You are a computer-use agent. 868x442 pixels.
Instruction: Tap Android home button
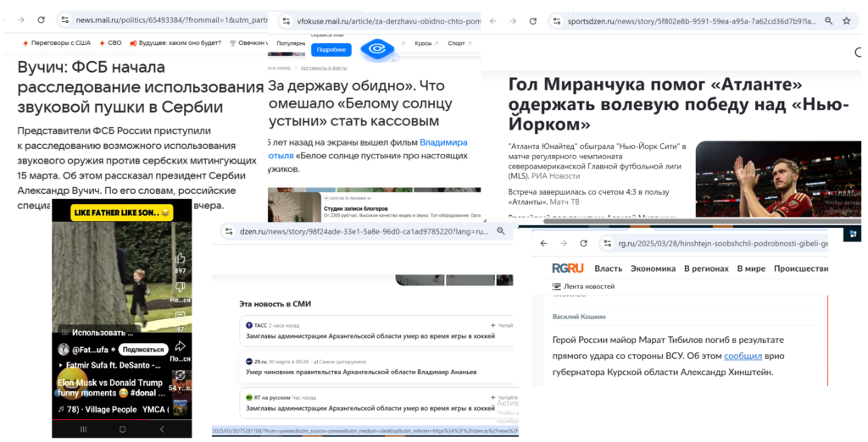[x=122, y=428]
